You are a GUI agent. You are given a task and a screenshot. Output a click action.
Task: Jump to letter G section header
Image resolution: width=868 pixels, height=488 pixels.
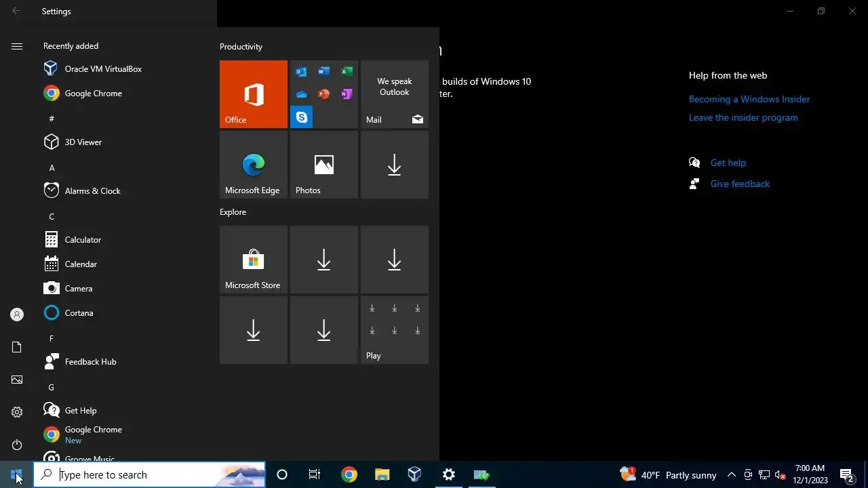click(52, 387)
